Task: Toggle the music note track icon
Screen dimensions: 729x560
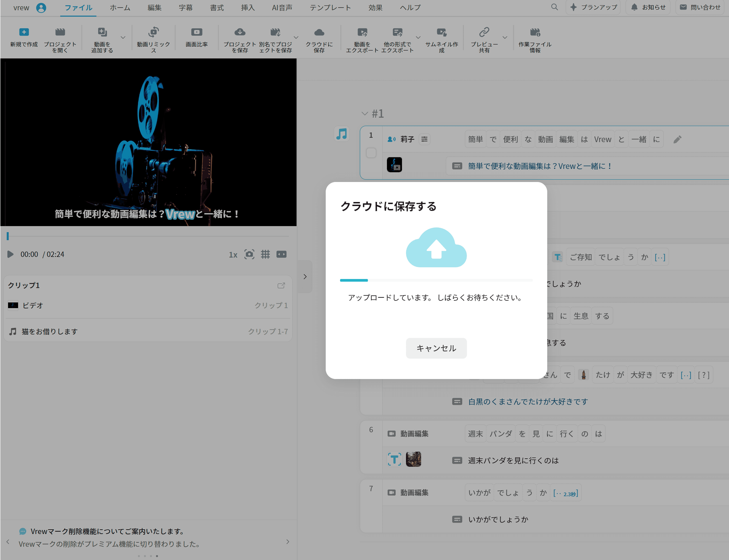Action: coord(342,134)
